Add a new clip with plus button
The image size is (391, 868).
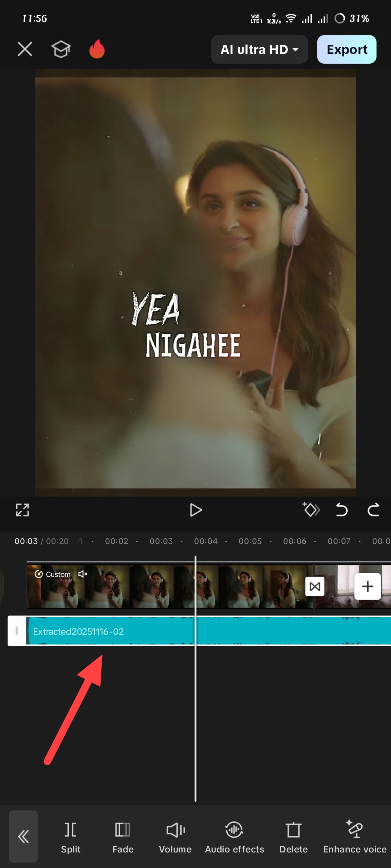pos(367,586)
